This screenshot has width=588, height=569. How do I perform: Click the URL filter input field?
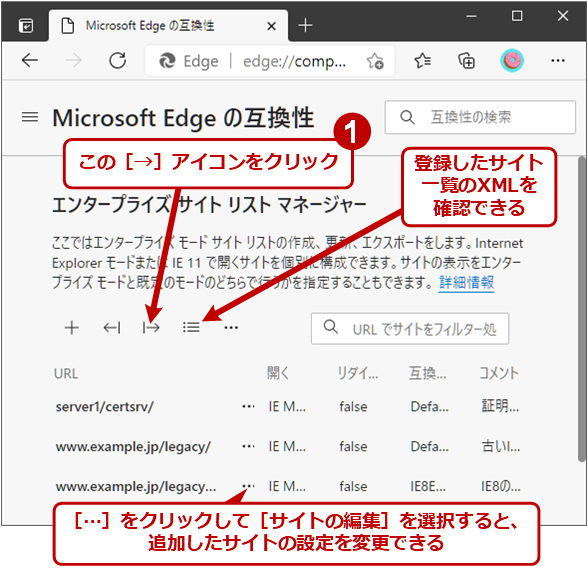[410, 329]
